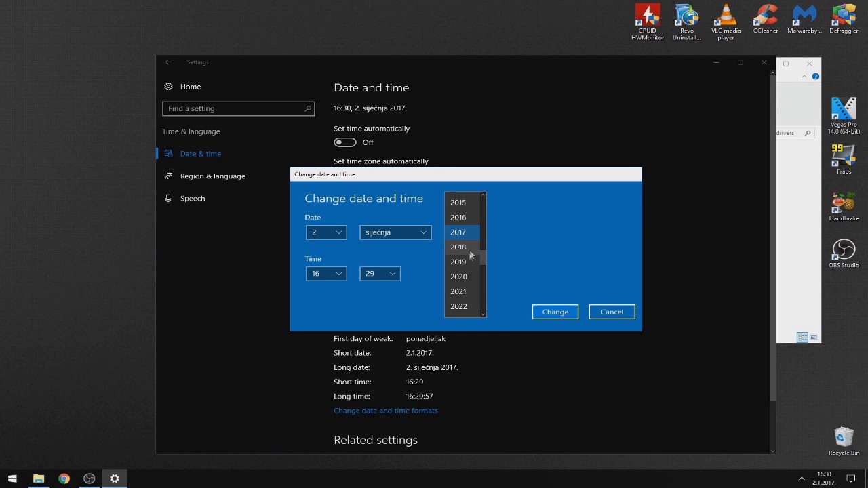Viewport: 868px width, 488px height.
Task: Open the month dropdown showing siječnja
Action: point(395,232)
